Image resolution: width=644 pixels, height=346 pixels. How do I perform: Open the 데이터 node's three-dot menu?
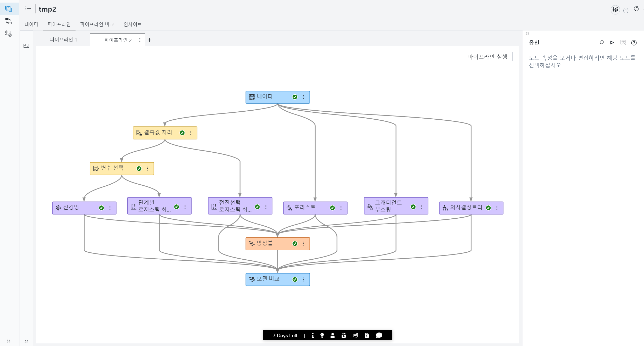(303, 97)
